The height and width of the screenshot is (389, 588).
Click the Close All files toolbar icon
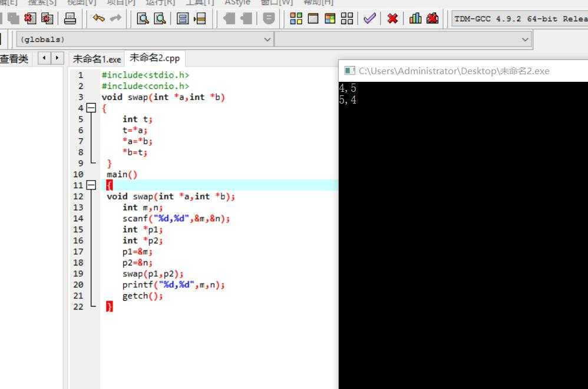(47, 18)
